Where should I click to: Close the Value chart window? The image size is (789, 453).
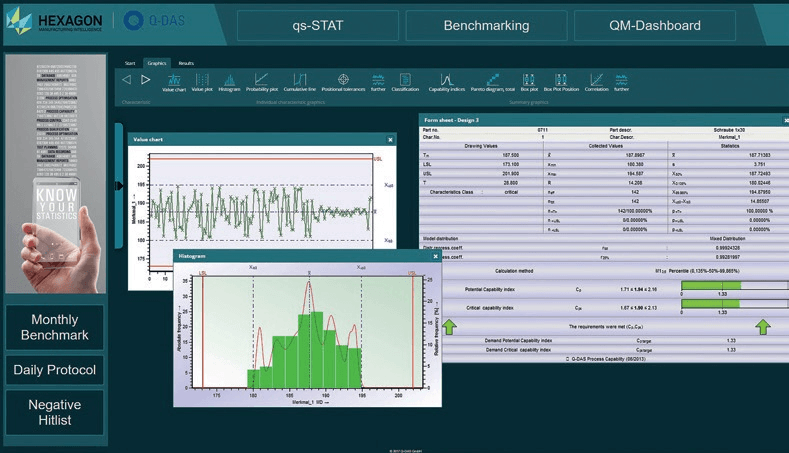pyautogui.click(x=390, y=139)
